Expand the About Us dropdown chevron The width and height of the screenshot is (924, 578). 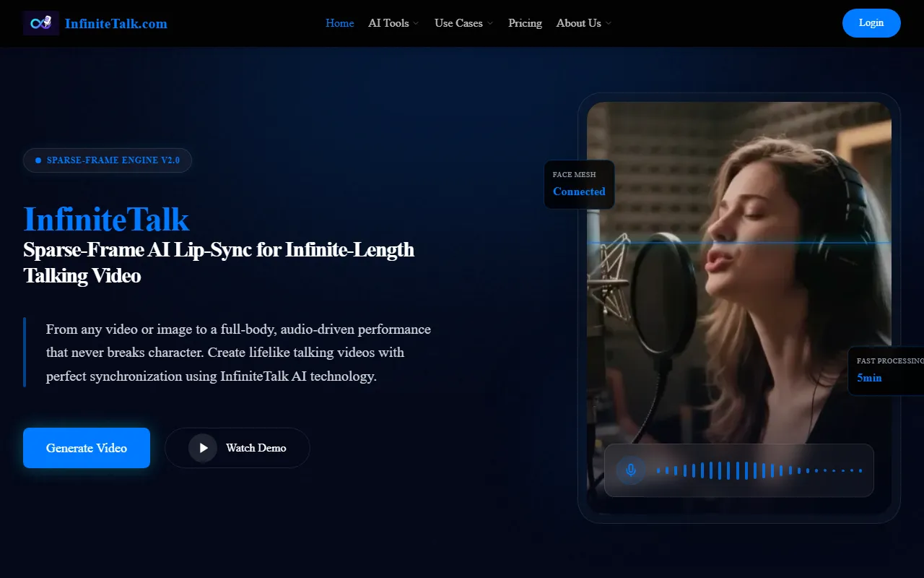point(609,24)
